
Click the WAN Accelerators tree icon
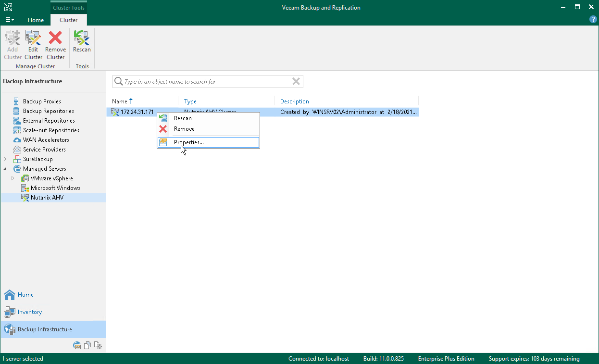pyautogui.click(x=17, y=140)
